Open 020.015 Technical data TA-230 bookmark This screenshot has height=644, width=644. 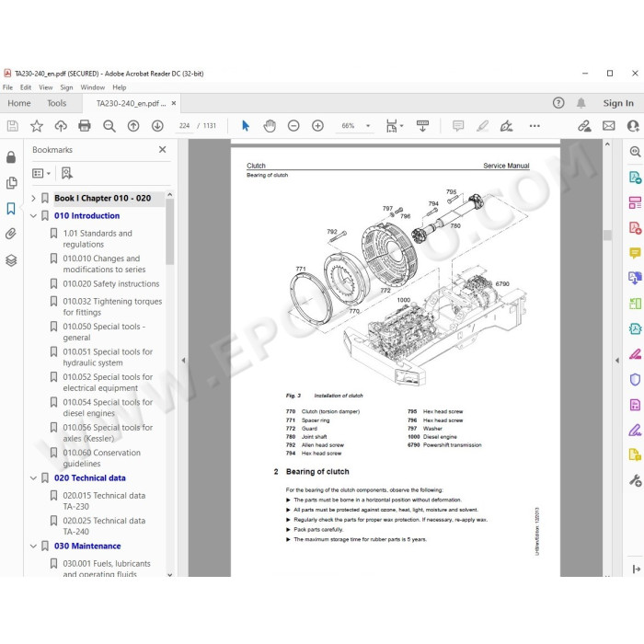pyautogui.click(x=104, y=500)
